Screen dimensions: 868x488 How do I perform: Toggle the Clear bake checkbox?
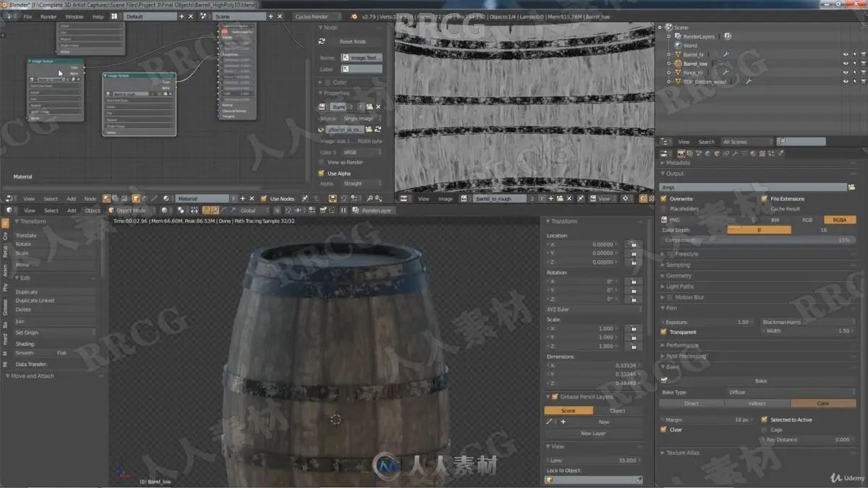click(664, 429)
